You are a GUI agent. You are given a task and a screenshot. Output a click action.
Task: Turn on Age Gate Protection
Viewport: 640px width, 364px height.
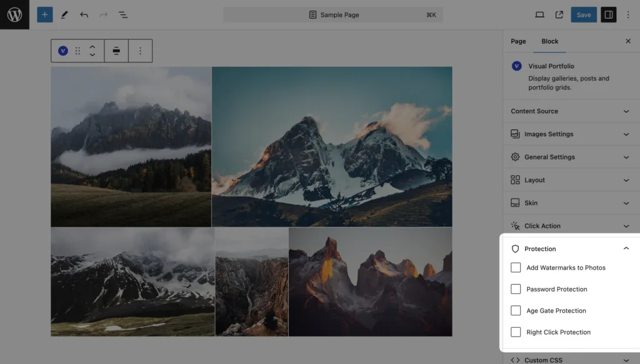(x=516, y=310)
